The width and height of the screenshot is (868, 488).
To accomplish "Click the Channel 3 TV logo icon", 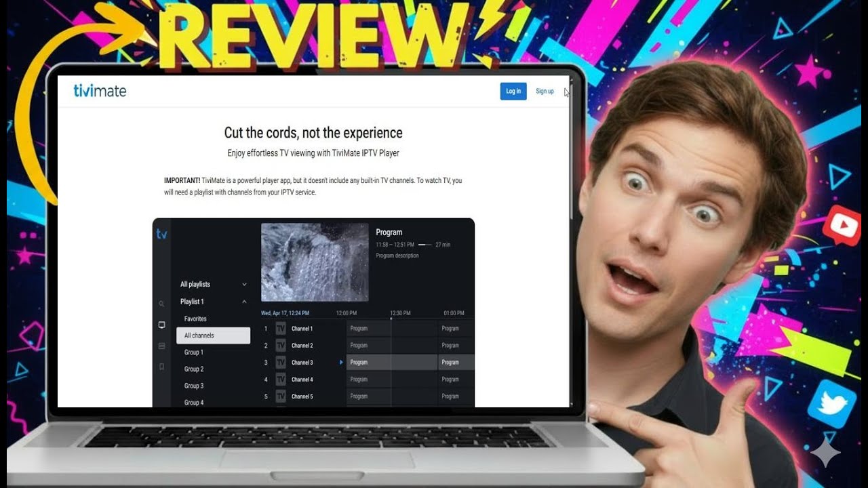I will (x=281, y=363).
